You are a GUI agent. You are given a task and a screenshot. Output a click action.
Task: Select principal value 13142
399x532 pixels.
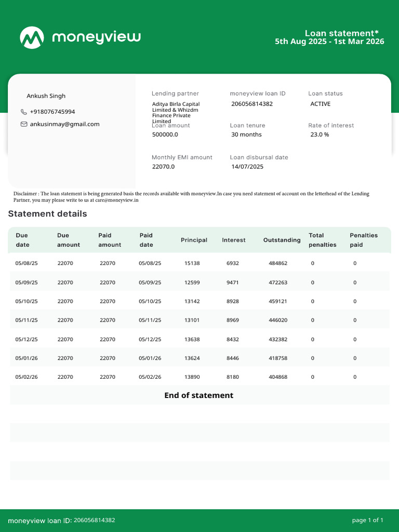(x=192, y=301)
